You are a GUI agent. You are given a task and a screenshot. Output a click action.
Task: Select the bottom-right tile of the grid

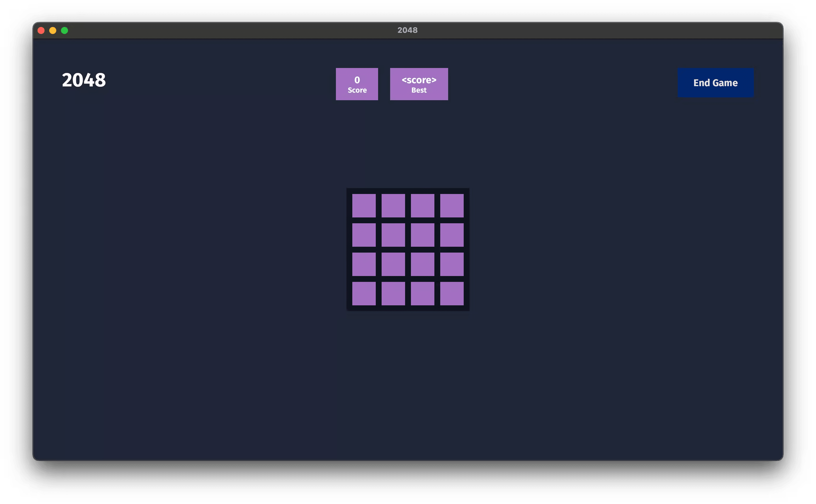pyautogui.click(x=452, y=293)
